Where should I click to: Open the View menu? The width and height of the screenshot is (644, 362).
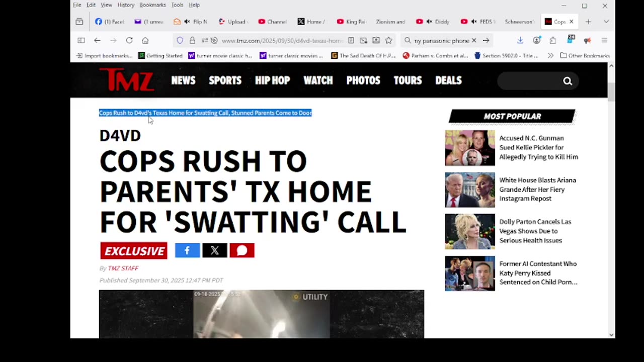point(106,5)
